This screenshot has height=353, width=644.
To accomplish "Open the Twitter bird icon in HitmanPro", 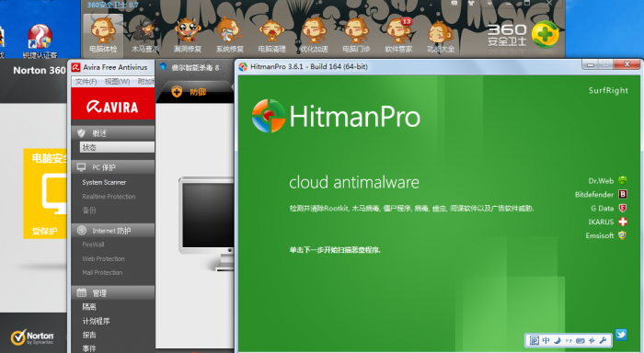I will click(621, 335).
